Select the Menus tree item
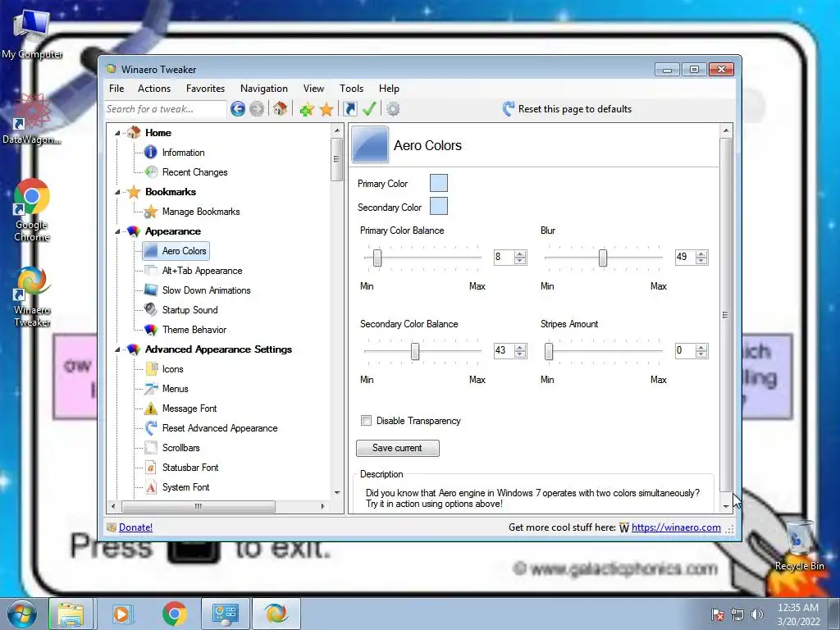This screenshot has width=840, height=630. tap(176, 389)
